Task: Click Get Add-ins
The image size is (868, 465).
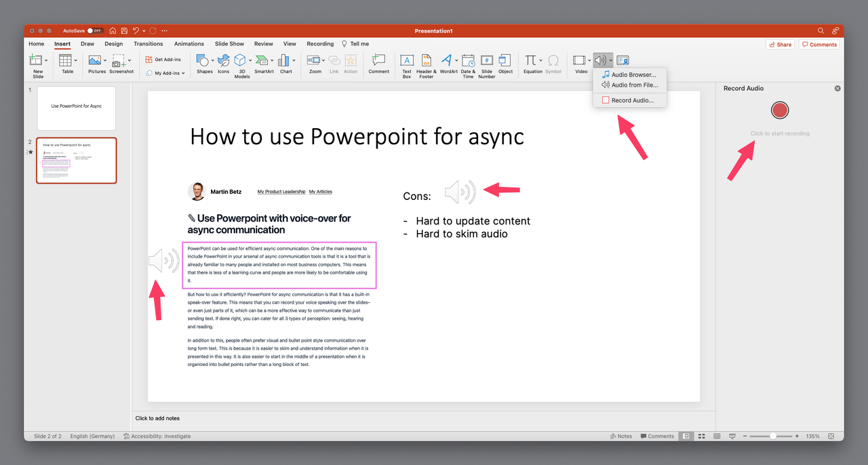Action: (x=164, y=60)
